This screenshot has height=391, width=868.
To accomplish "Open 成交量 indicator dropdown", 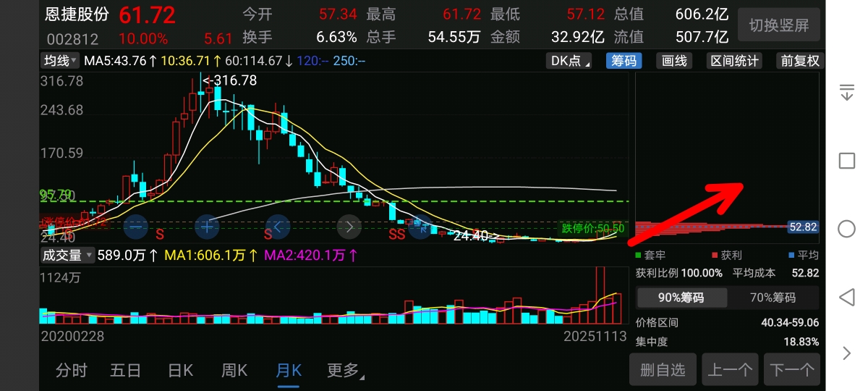I will pyautogui.click(x=67, y=255).
